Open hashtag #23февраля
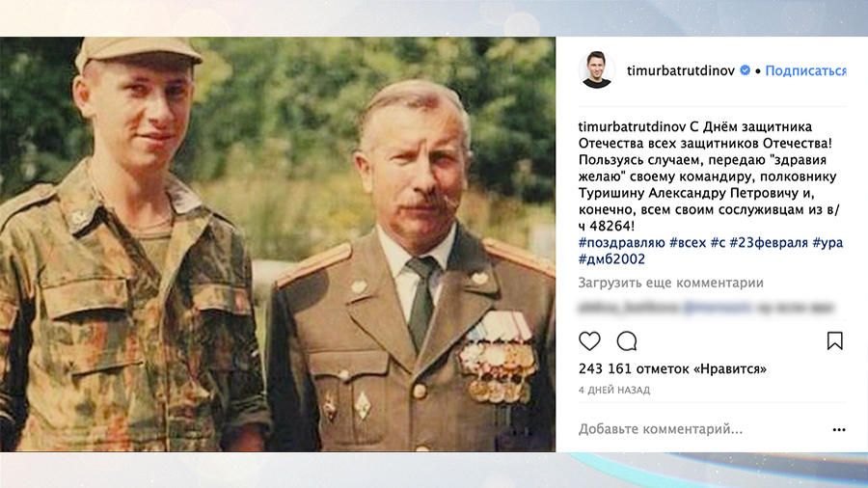 pyautogui.click(x=769, y=243)
